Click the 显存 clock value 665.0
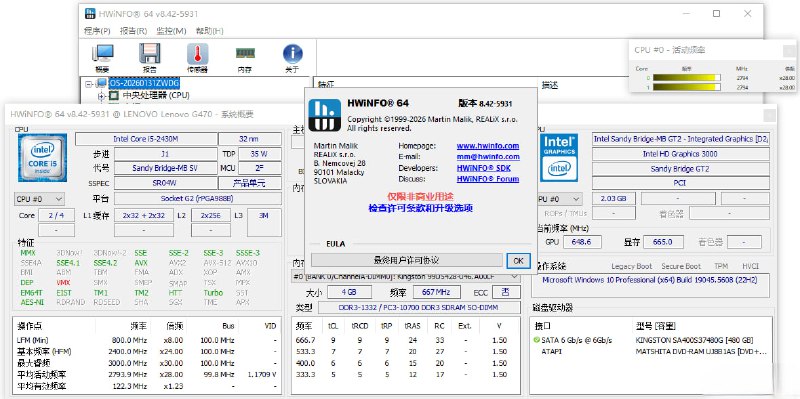The width and height of the screenshot is (800, 399). [663, 242]
